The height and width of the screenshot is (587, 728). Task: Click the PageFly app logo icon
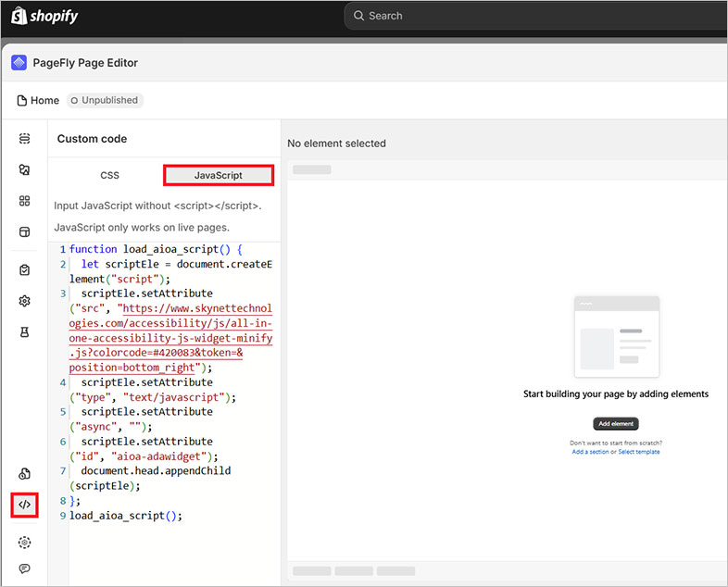[x=19, y=63]
